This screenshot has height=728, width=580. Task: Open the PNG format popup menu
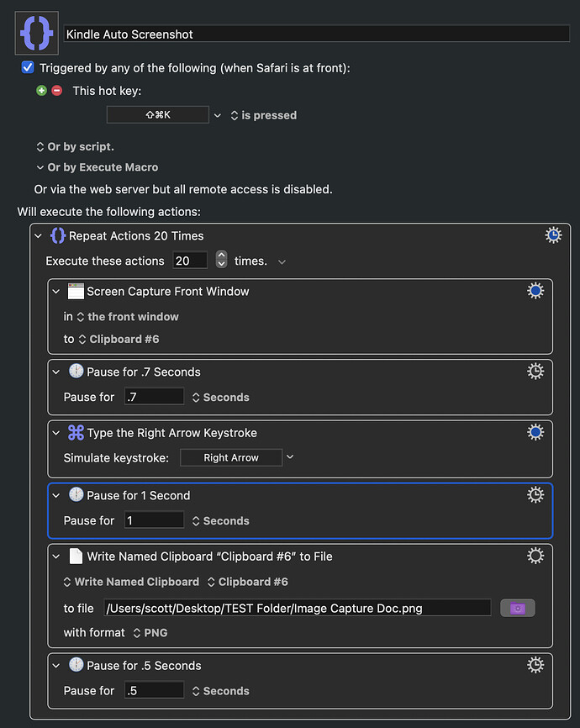150,632
